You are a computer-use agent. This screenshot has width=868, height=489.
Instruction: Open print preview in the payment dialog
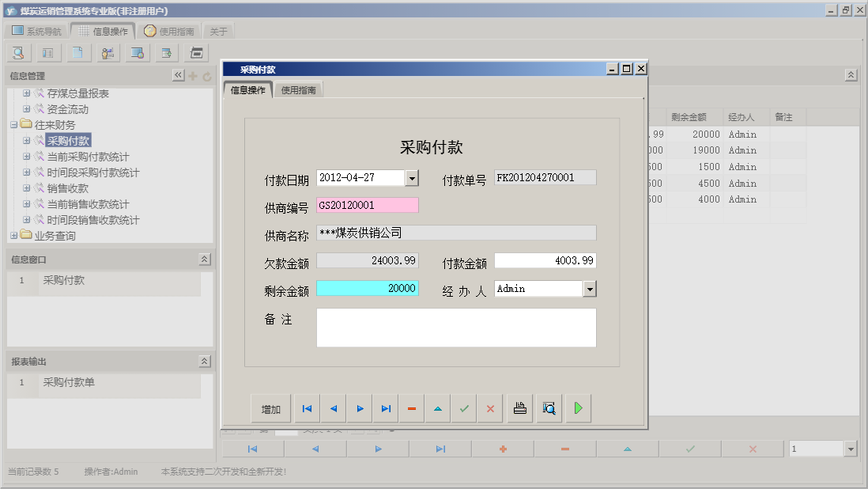[x=549, y=408]
